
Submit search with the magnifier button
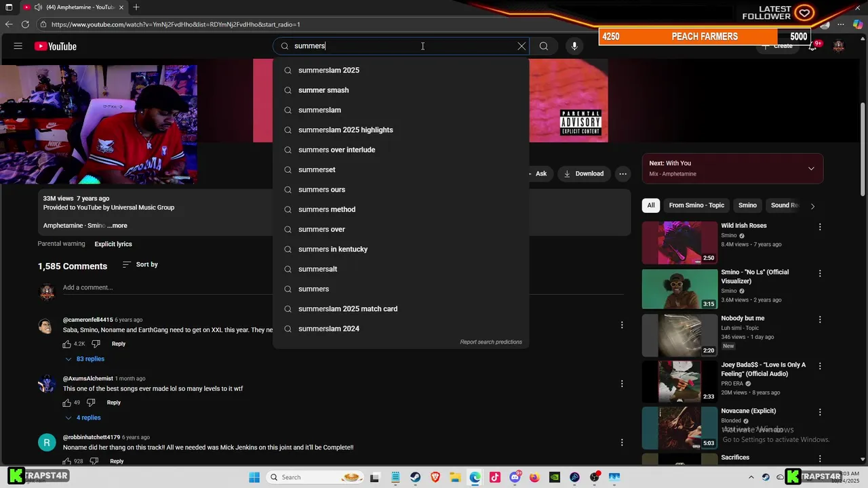[x=543, y=46]
